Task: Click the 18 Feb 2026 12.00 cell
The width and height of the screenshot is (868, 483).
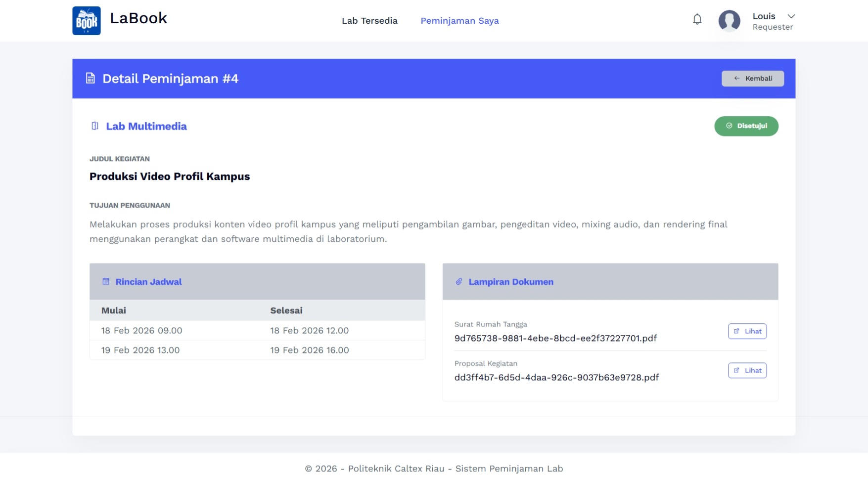Action: point(309,330)
